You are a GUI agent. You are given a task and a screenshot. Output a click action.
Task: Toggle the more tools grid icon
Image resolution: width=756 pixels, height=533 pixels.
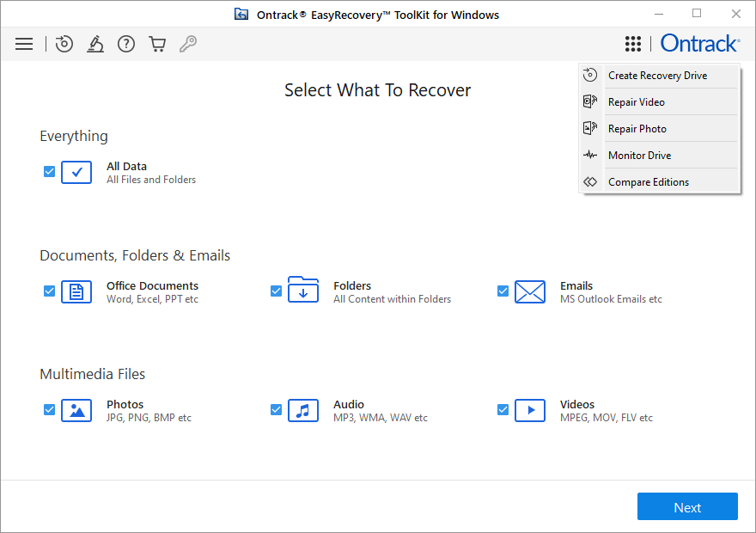point(633,44)
